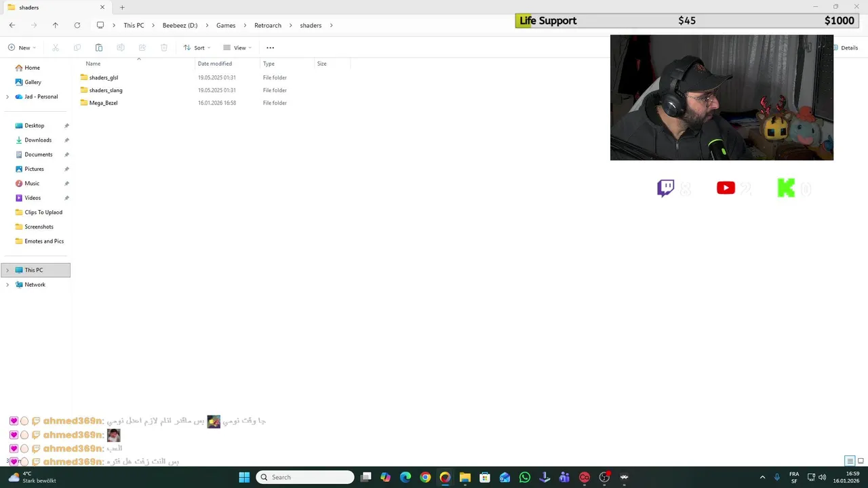Go up one folder level arrow
The image size is (868, 488).
(x=56, y=25)
